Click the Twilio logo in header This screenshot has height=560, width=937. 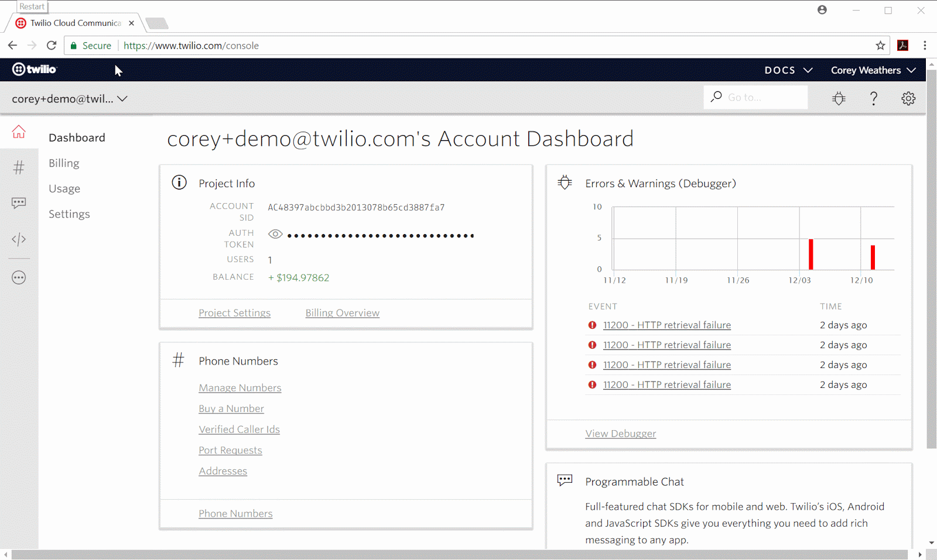(x=35, y=69)
